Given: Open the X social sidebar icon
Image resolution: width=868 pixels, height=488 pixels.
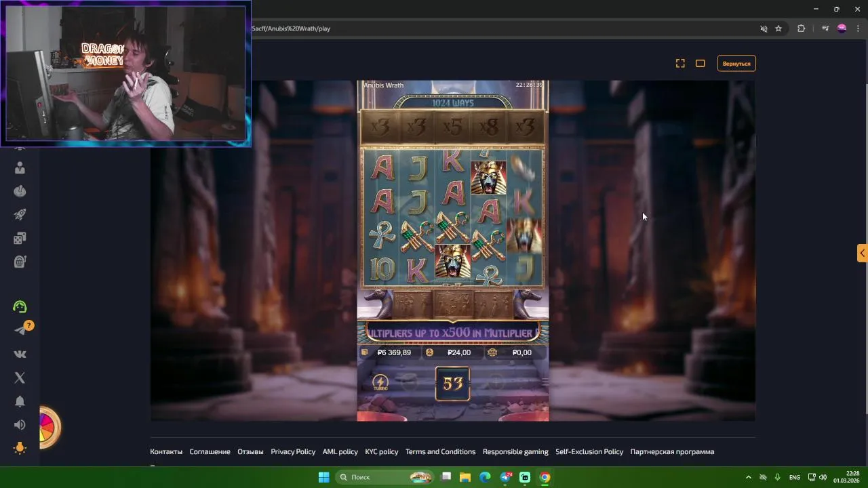Looking at the screenshot, I should [20, 378].
